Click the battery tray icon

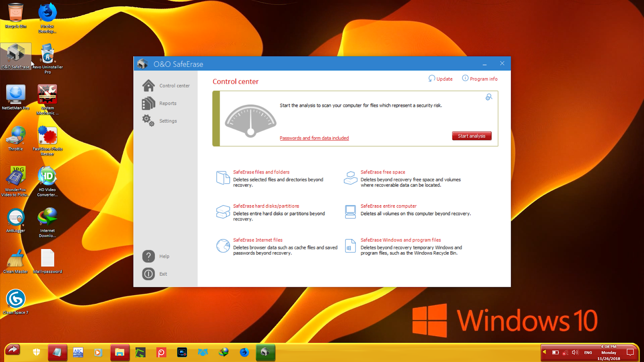click(x=555, y=352)
